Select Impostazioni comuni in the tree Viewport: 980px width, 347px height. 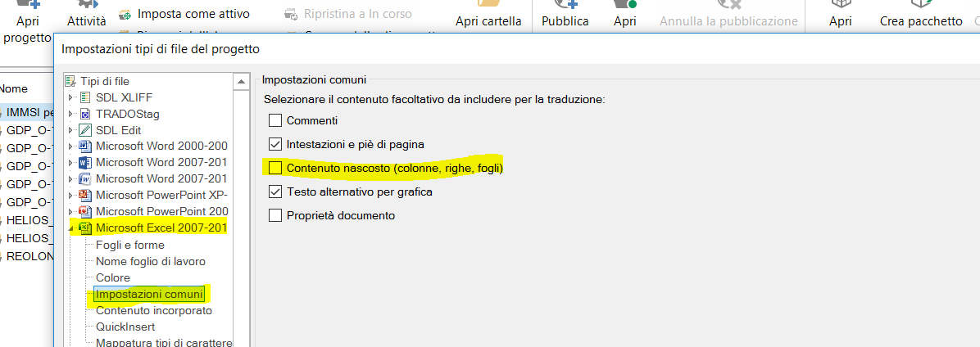click(149, 294)
